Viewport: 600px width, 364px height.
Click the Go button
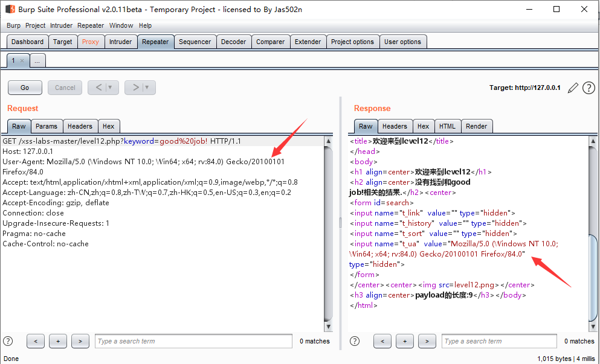point(25,88)
